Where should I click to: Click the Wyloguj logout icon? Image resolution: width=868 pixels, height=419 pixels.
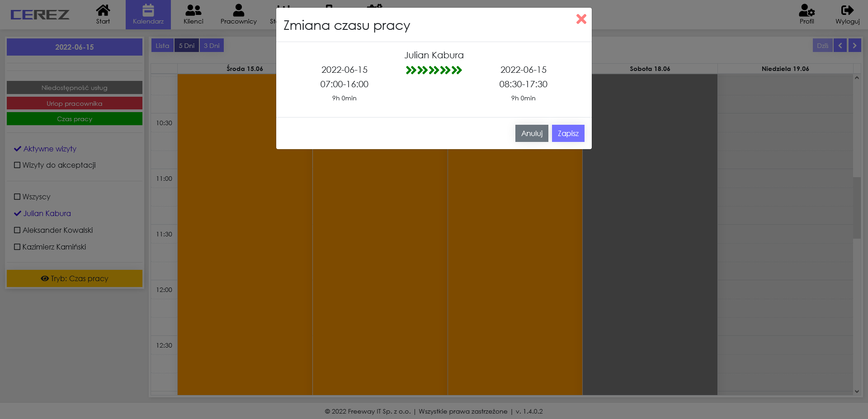coord(847,10)
